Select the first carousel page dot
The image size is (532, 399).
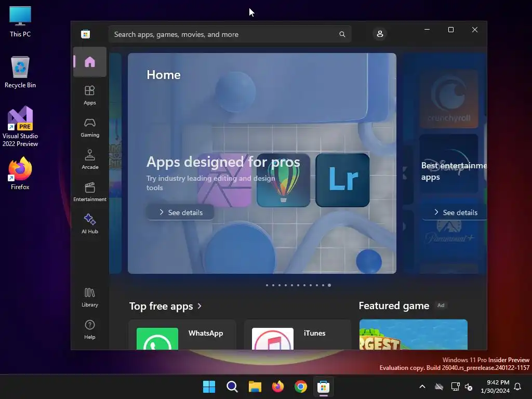267,285
